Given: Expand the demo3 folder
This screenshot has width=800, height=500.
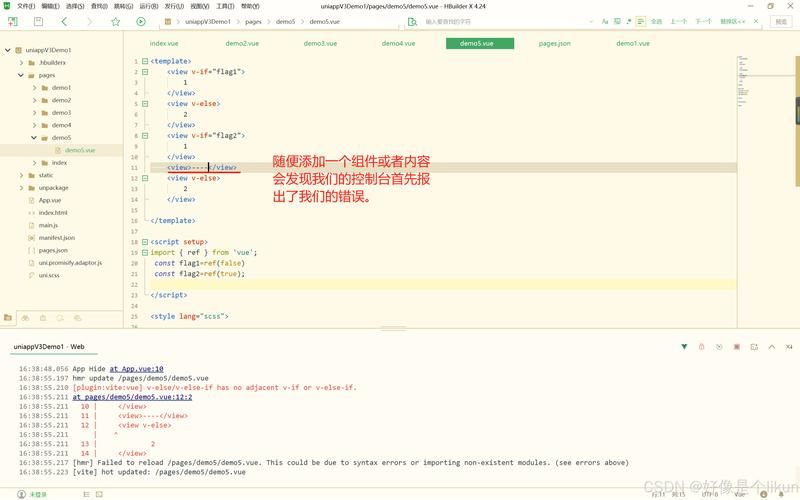Looking at the screenshot, I should 35,113.
